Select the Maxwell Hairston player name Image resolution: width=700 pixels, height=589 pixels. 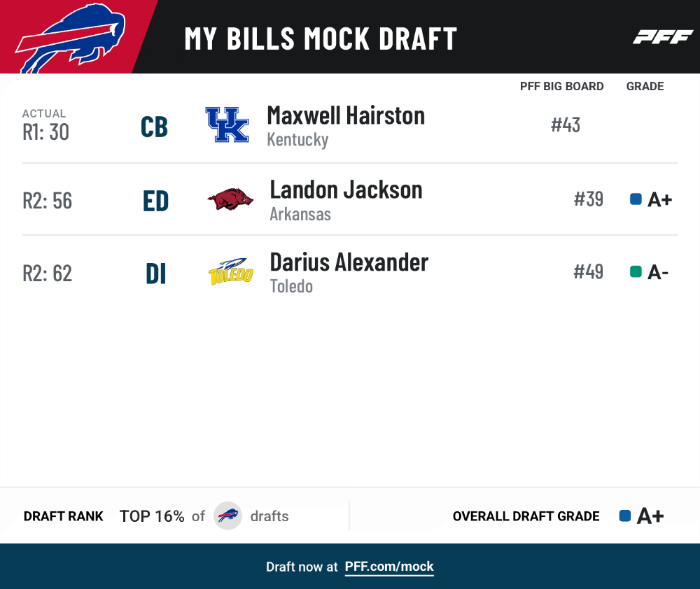[346, 115]
